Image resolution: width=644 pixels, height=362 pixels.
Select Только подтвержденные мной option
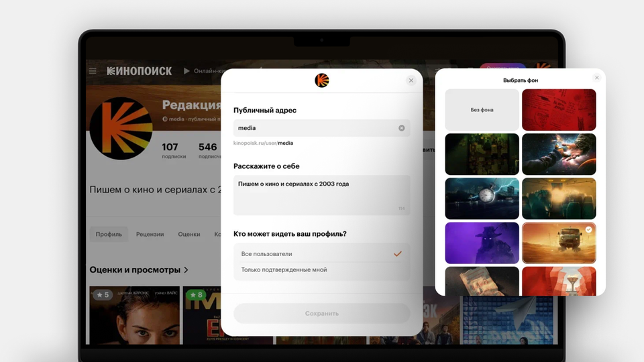point(321,269)
